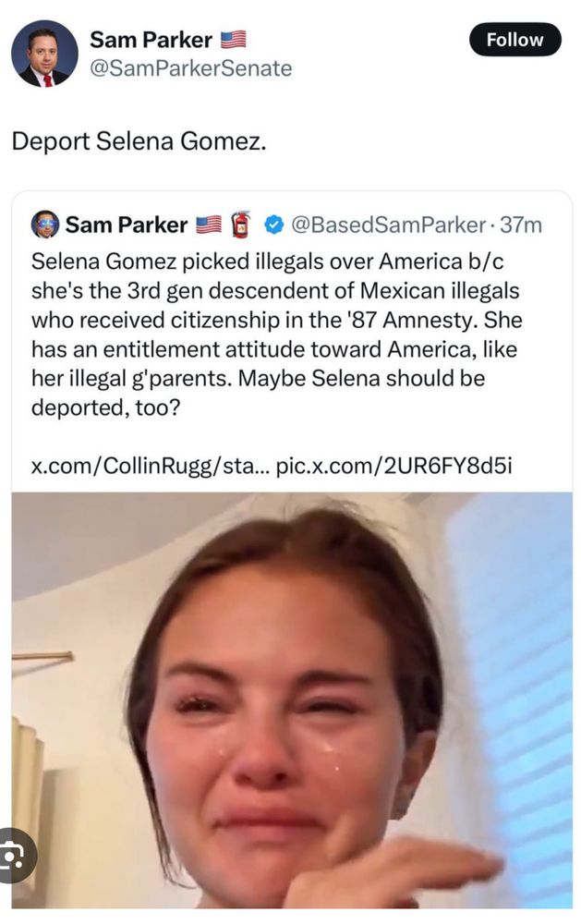Click the 37m timestamp on the quoted tweet

tap(511, 223)
